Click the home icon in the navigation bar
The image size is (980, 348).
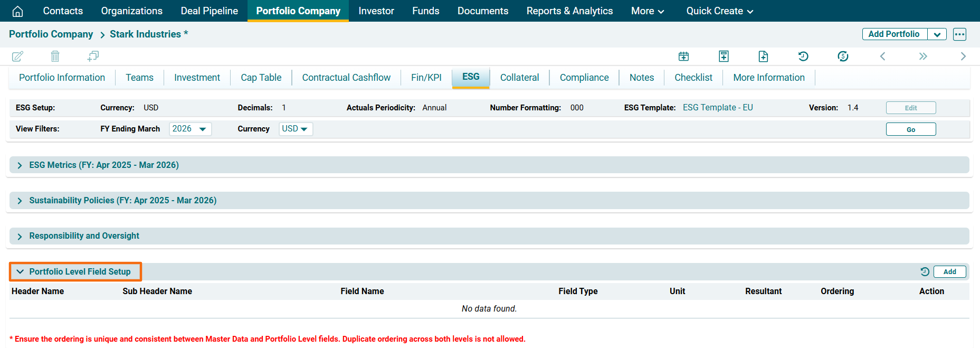17,11
